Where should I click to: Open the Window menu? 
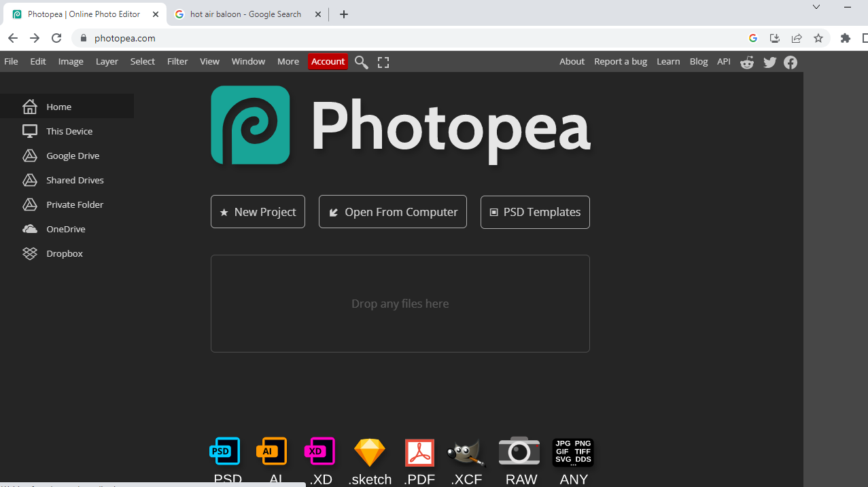[248, 61]
